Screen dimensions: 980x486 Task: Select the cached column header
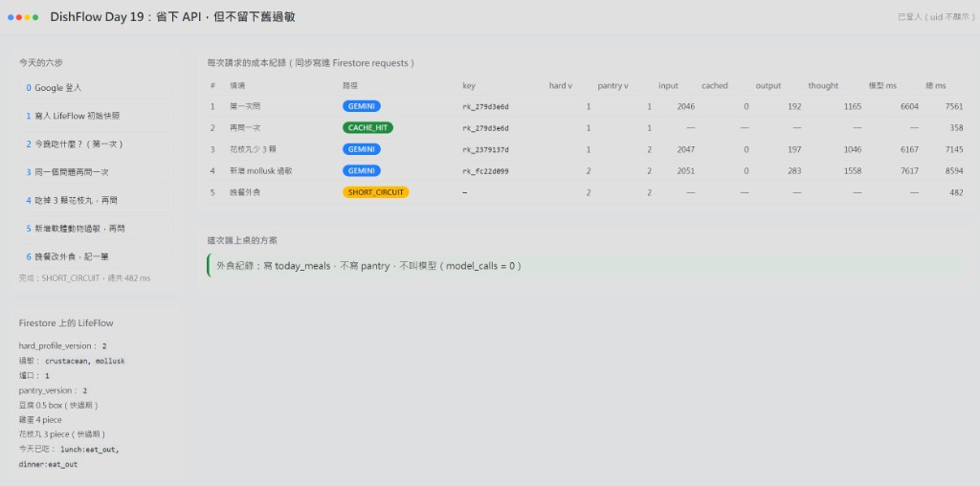(x=714, y=86)
